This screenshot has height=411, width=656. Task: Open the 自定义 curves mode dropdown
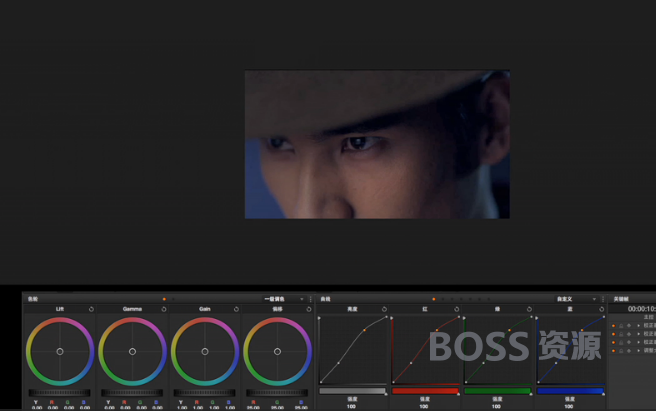(x=576, y=299)
